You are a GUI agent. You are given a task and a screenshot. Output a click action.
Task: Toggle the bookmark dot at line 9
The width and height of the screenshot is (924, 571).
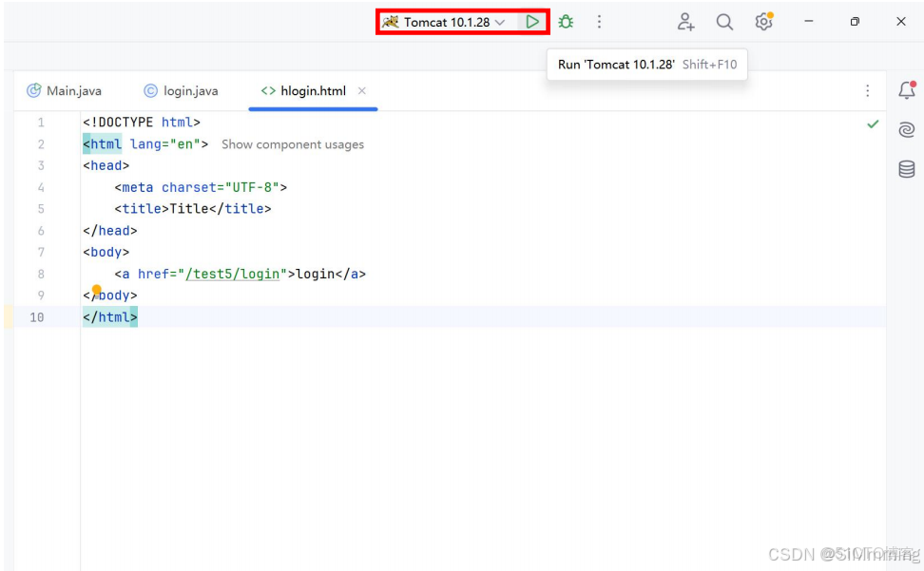tap(96, 291)
